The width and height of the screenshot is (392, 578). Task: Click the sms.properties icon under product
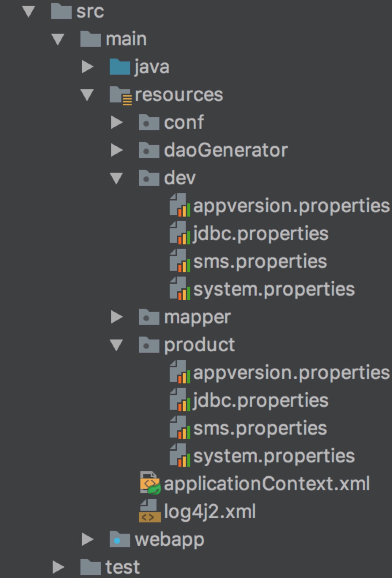(x=180, y=428)
